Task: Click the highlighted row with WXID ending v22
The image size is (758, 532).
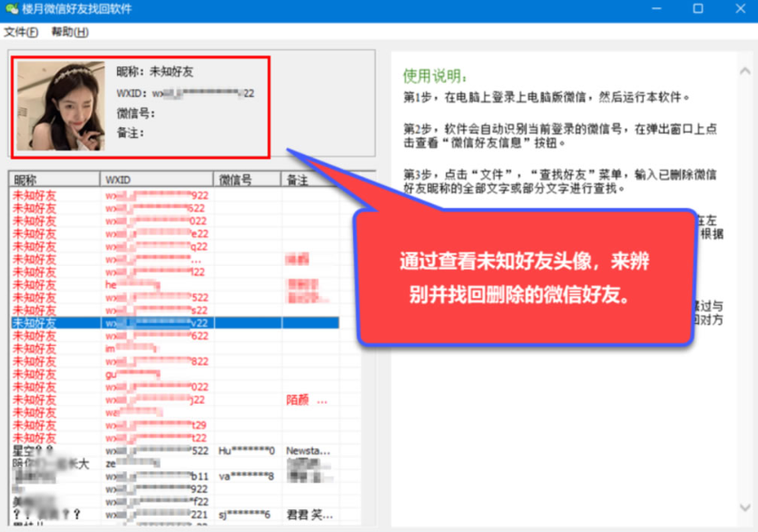Action: point(174,323)
